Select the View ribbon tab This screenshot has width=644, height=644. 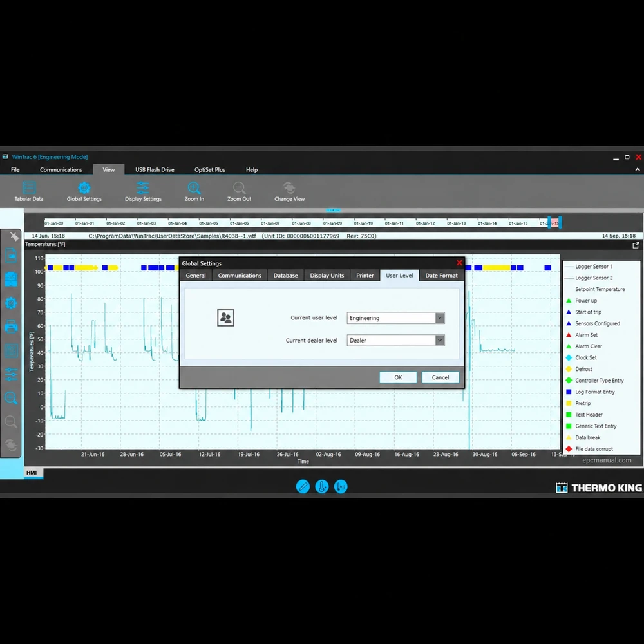pyautogui.click(x=108, y=169)
